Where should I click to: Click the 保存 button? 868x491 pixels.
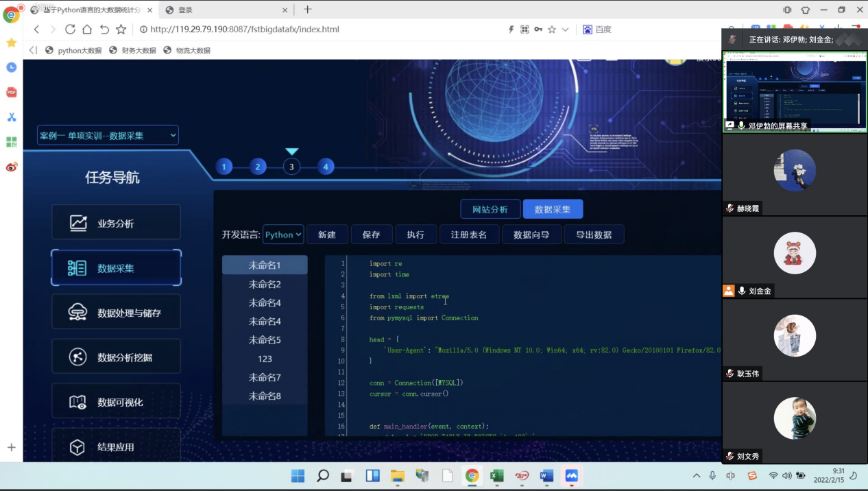pyautogui.click(x=371, y=235)
